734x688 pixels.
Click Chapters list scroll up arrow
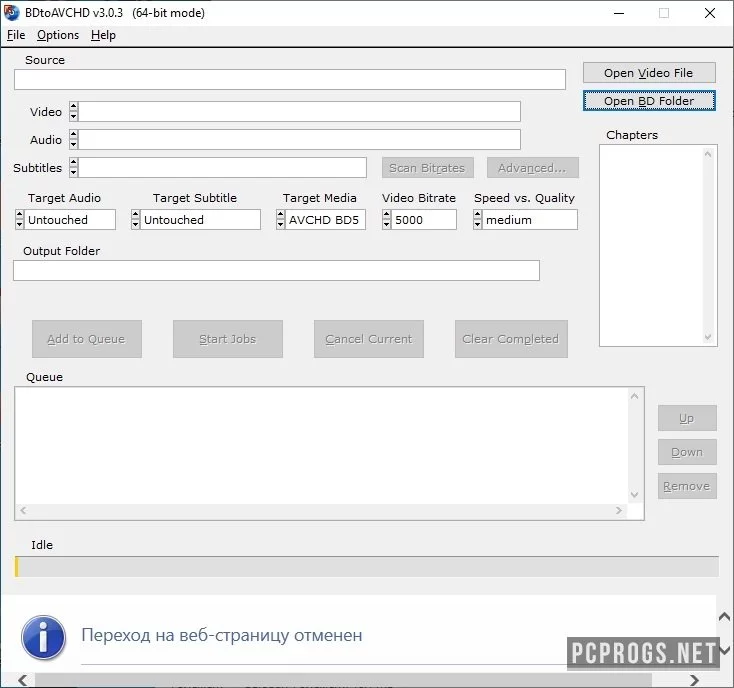coord(708,154)
